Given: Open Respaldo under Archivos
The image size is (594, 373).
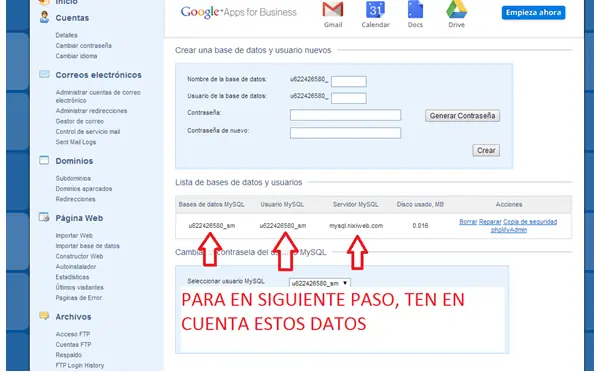Looking at the screenshot, I should click(x=69, y=355).
